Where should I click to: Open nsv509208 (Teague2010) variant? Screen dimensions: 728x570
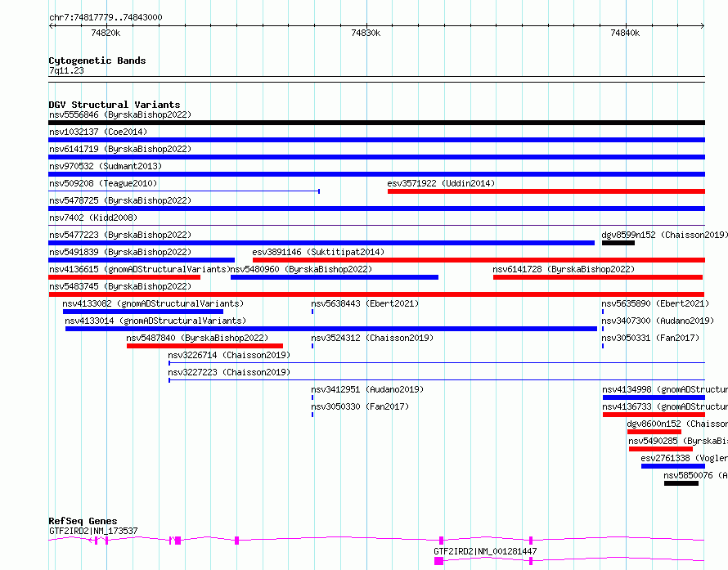(103, 183)
